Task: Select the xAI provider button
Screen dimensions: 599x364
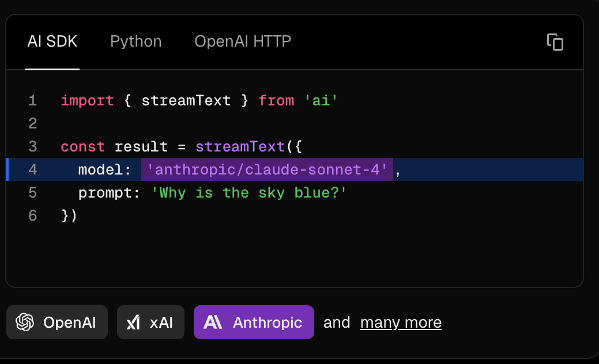Action: [150, 323]
